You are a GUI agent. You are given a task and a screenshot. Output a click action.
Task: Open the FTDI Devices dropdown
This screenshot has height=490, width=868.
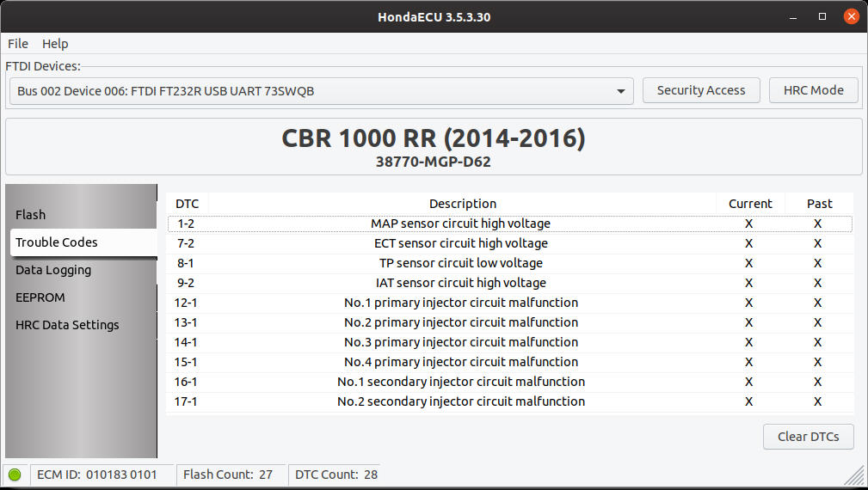(x=321, y=91)
